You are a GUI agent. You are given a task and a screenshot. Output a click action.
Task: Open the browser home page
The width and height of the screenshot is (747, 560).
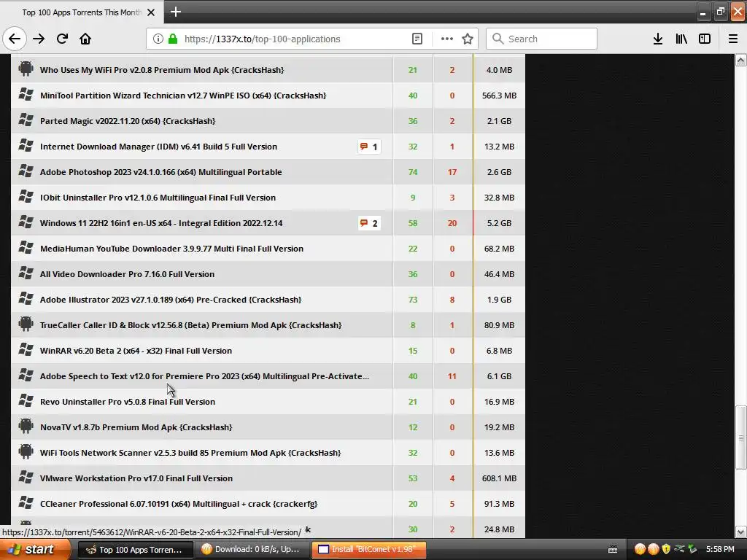coord(85,39)
